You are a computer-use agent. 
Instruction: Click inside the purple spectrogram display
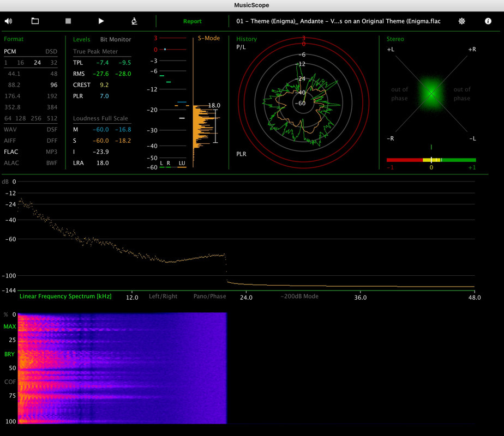point(122,368)
